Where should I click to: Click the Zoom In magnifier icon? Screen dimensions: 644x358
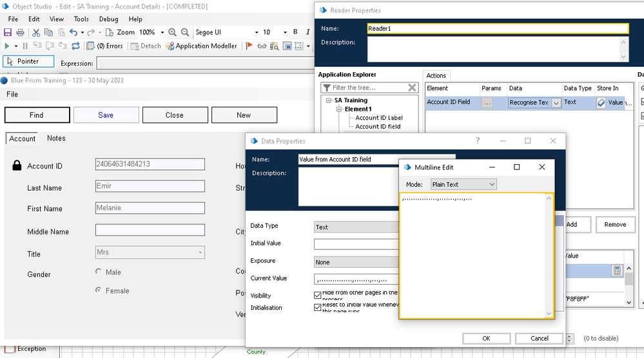coord(173,32)
